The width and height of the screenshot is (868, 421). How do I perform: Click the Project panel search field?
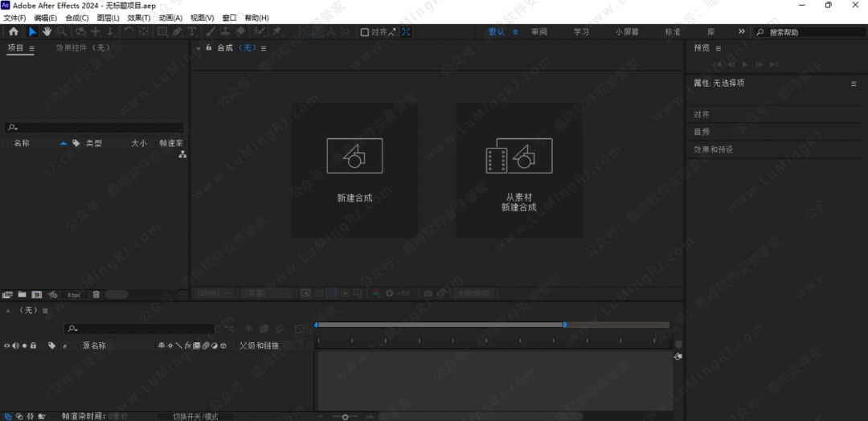(94, 127)
